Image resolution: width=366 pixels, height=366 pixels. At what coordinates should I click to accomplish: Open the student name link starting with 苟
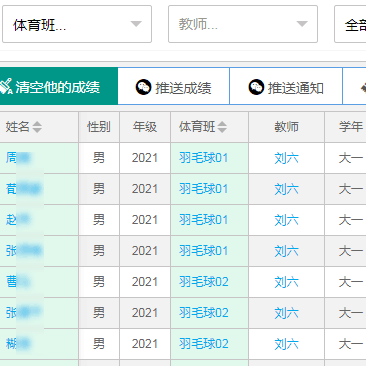point(23,189)
